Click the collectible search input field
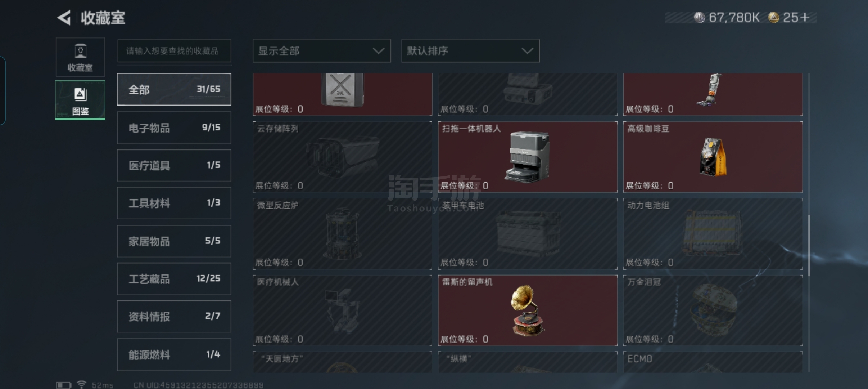This screenshot has height=389, width=868. click(x=174, y=51)
